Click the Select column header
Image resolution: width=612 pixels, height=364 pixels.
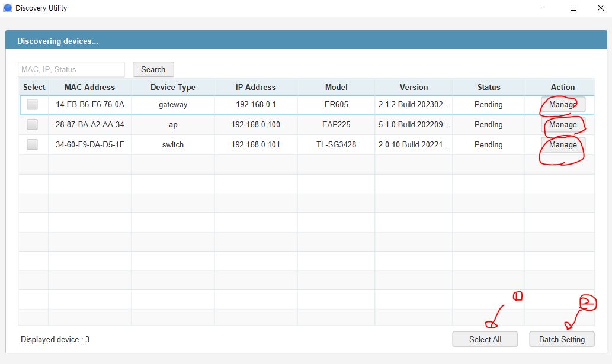click(x=34, y=87)
